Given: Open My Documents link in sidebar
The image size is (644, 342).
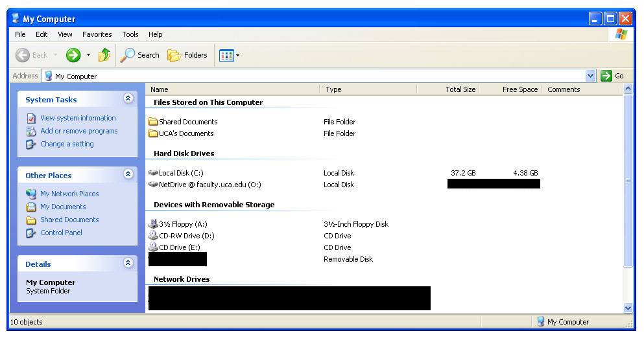Looking at the screenshot, I should (x=63, y=207).
